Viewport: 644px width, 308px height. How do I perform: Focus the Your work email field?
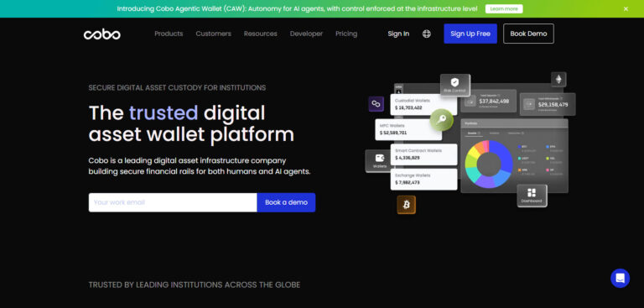point(173,202)
